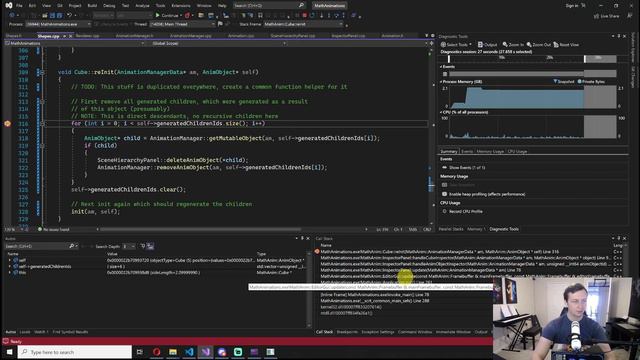
Task: Click the Undo toolbar icon
Action: 69,15
